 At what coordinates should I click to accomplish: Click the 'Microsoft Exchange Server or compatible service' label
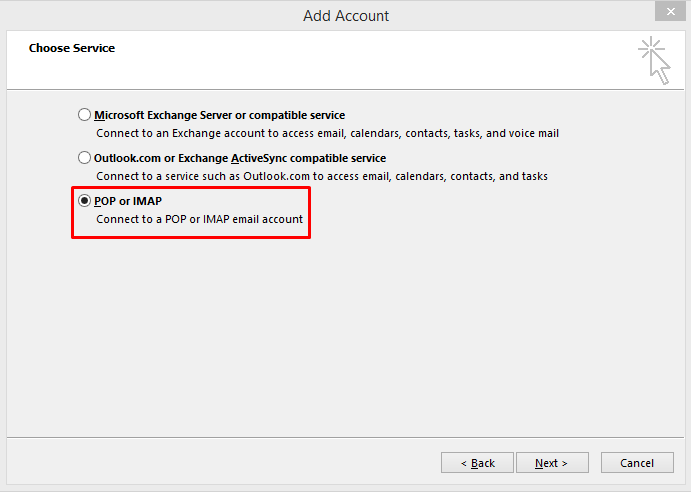(219, 115)
